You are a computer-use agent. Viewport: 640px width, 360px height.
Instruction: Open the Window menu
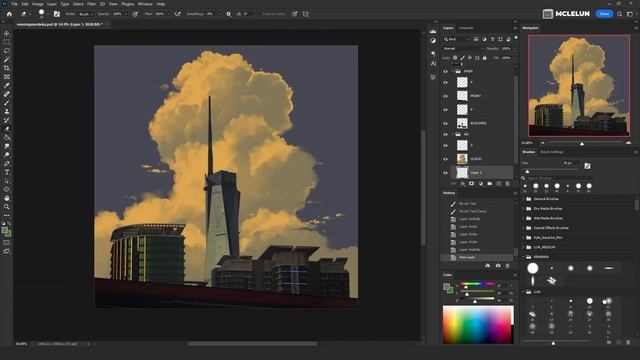pos(145,4)
